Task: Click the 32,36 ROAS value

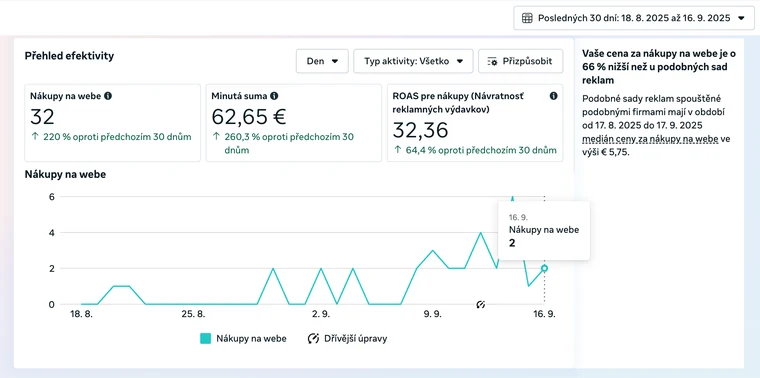Action: pos(420,130)
